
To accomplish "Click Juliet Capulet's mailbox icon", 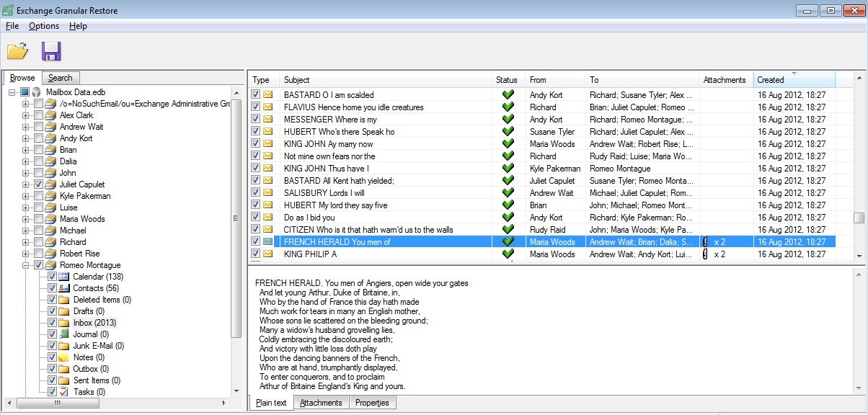I will pos(50,184).
